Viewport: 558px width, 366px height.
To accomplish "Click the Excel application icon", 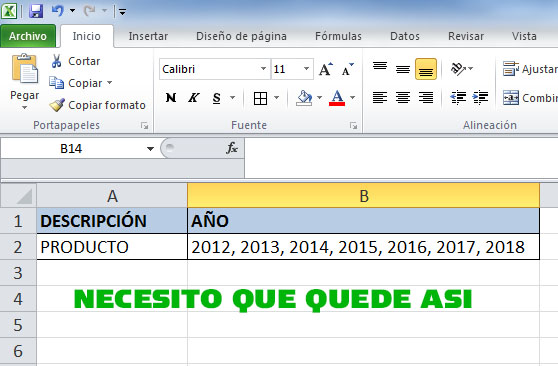I will (9, 11).
